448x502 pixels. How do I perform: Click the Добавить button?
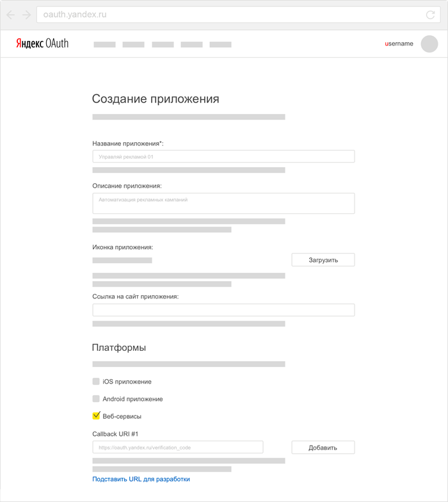pyautogui.click(x=323, y=447)
